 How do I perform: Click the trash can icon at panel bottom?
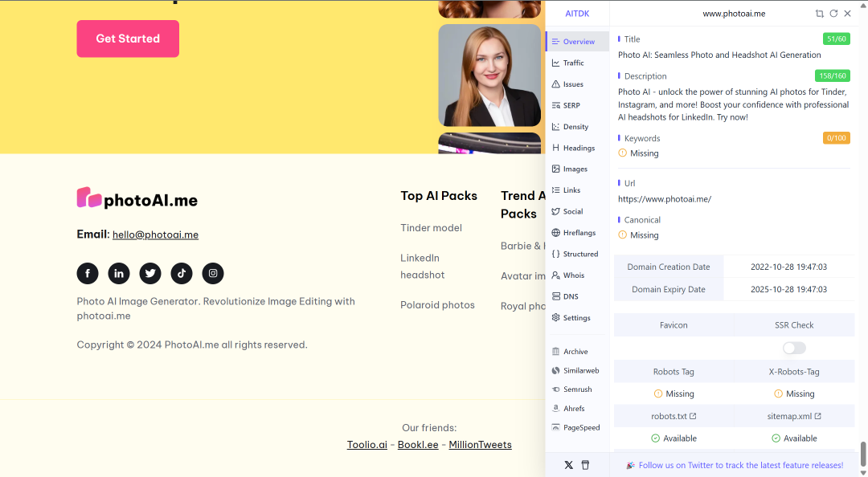(x=586, y=465)
